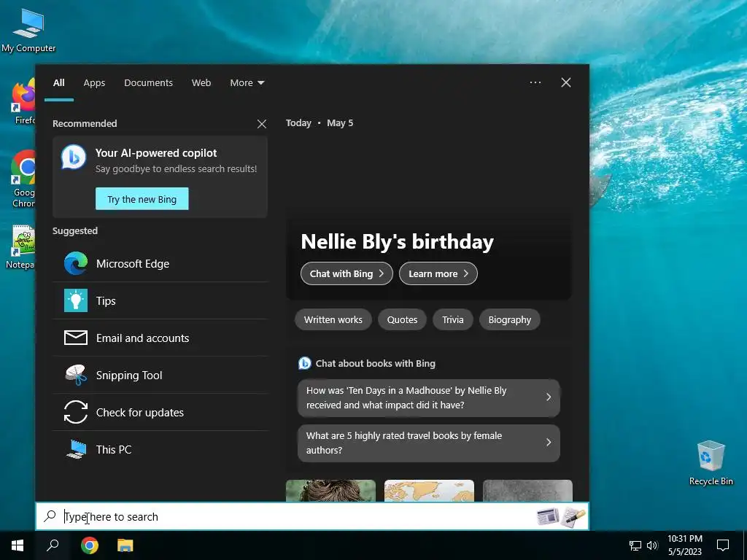Image resolution: width=747 pixels, height=560 pixels.
Task: Select the Trivia chip
Action: pyautogui.click(x=452, y=319)
